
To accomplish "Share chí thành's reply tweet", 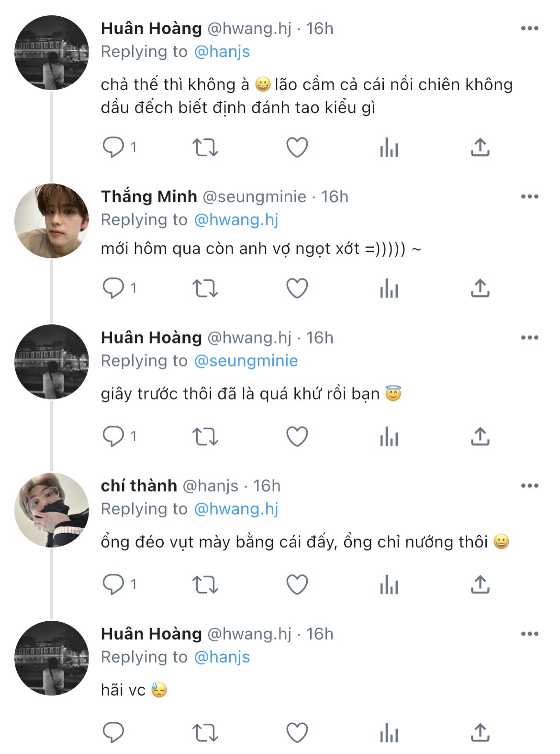I will pyautogui.click(x=480, y=584).
